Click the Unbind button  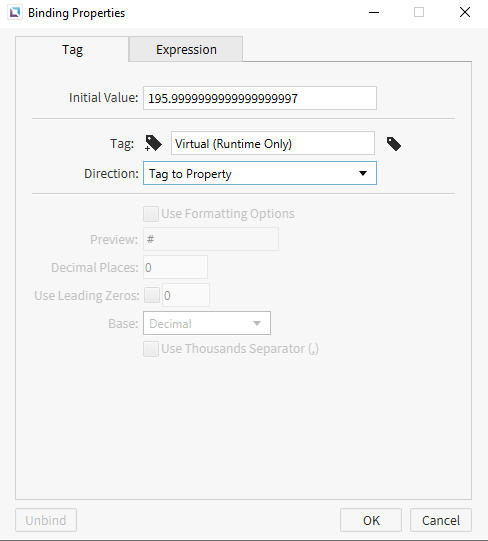tap(46, 520)
